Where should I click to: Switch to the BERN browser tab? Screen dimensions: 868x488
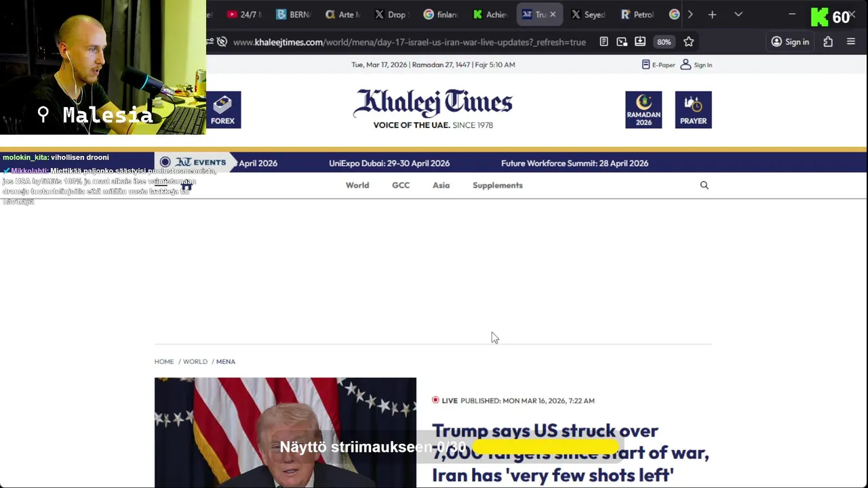(x=292, y=14)
